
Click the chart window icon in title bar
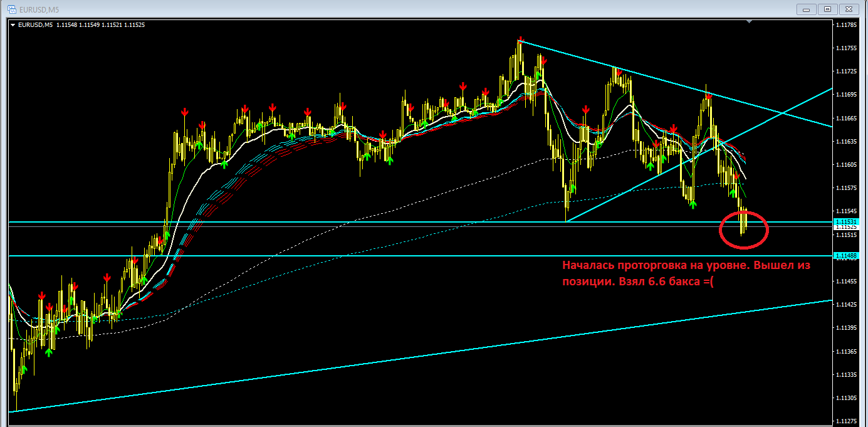tap(11, 9)
